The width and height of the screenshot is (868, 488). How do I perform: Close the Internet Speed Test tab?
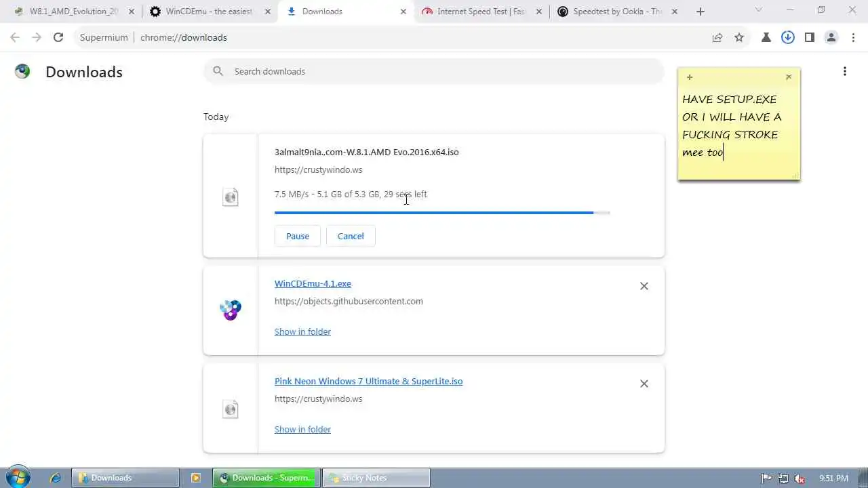coord(539,12)
